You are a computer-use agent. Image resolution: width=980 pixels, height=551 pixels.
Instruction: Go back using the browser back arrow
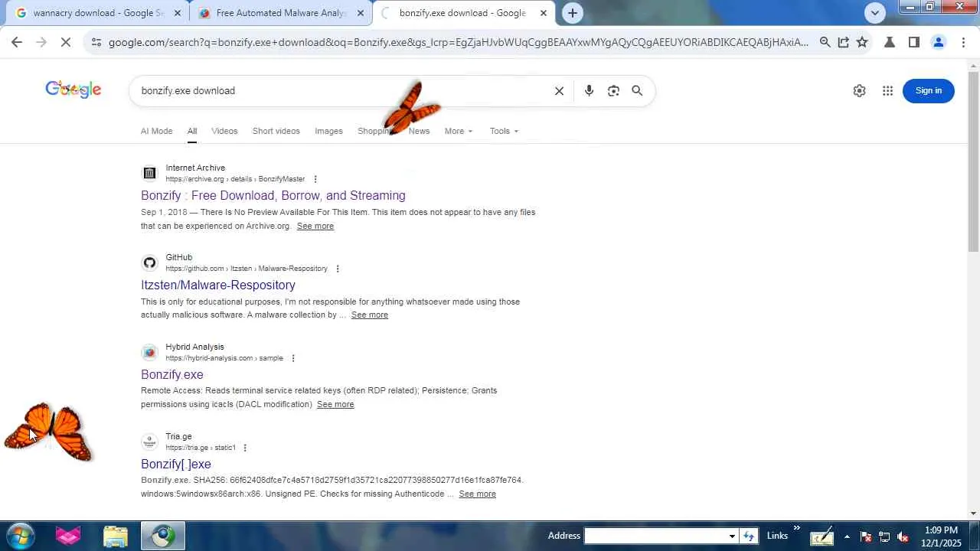(x=17, y=43)
